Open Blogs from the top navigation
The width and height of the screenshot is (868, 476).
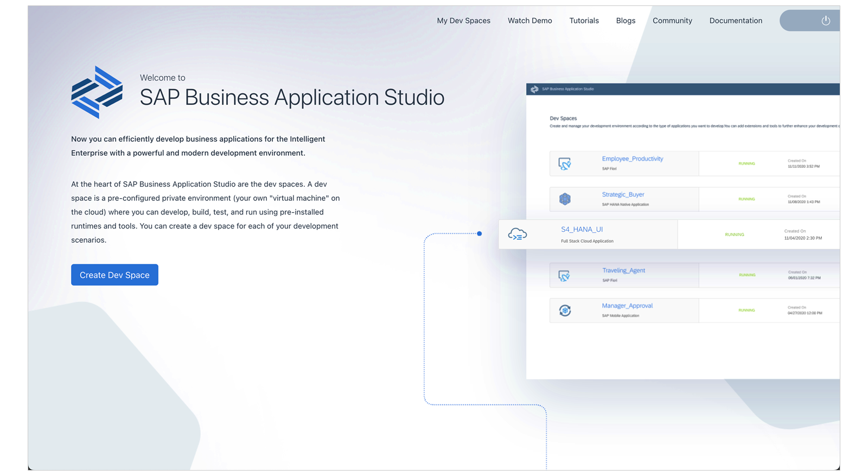pos(626,21)
